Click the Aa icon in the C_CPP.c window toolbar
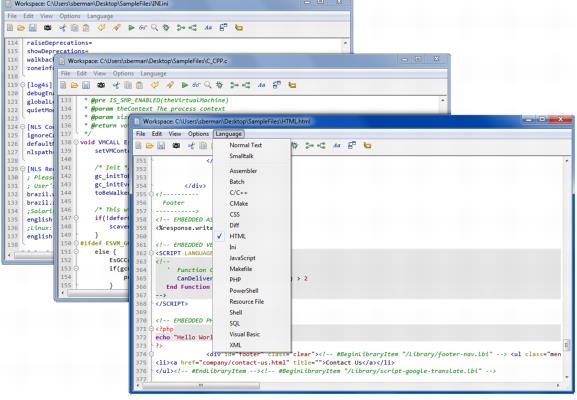 262,85
